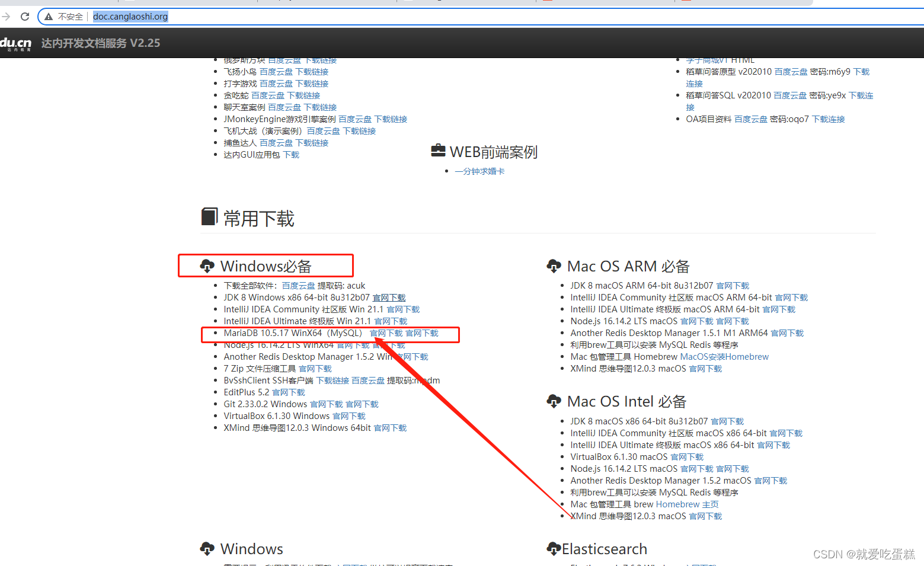Click 下载链接 for BvSshClient SSH客户端

pyautogui.click(x=332, y=380)
